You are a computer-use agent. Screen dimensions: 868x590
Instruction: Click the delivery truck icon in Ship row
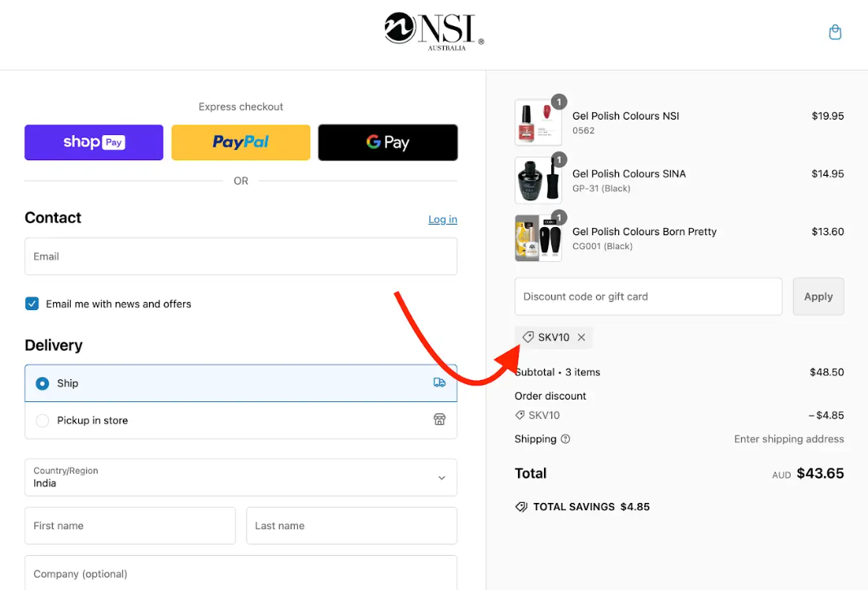pos(440,382)
